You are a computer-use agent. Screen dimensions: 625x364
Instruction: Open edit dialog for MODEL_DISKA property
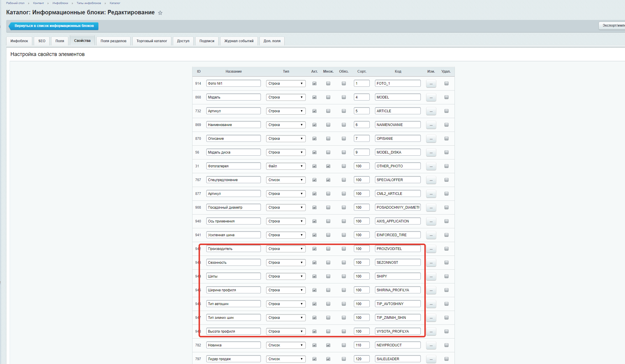431,152
